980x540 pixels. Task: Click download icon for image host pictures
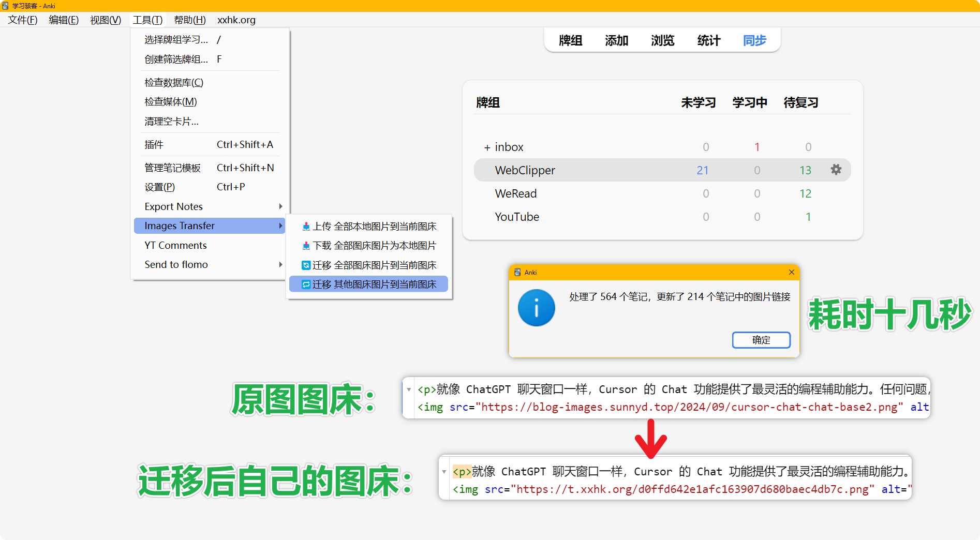(306, 246)
